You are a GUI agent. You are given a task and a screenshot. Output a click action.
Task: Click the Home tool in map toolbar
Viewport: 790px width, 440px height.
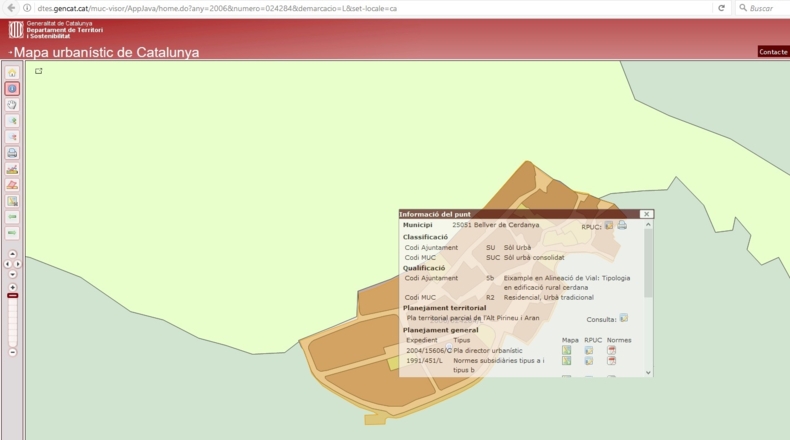point(12,73)
